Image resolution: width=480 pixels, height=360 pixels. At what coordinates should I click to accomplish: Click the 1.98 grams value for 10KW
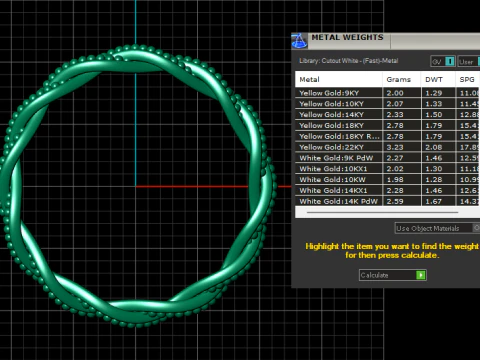[395, 180]
